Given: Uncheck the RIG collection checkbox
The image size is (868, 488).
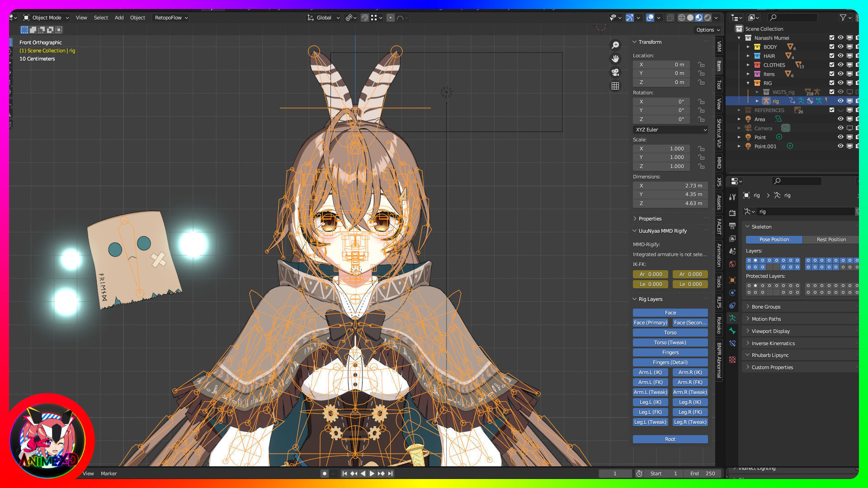Looking at the screenshot, I should (831, 83).
